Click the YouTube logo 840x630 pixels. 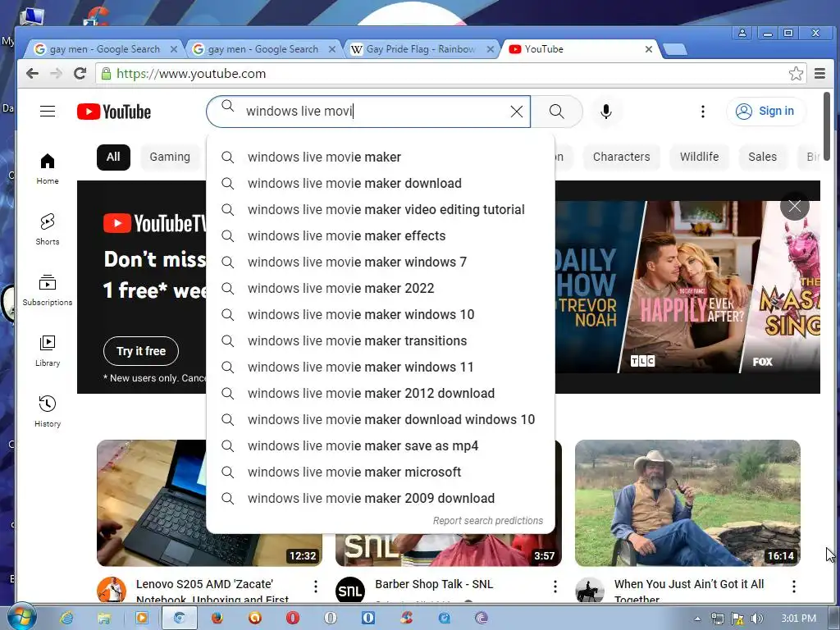pyautogui.click(x=113, y=112)
